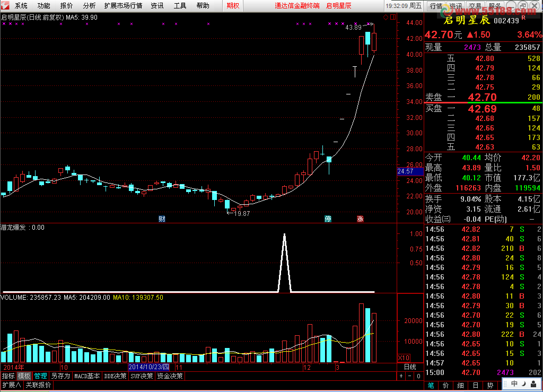This screenshot has width=543, height=392.
Task: Open the 涨 marker on the chart
Action: (x=360, y=219)
